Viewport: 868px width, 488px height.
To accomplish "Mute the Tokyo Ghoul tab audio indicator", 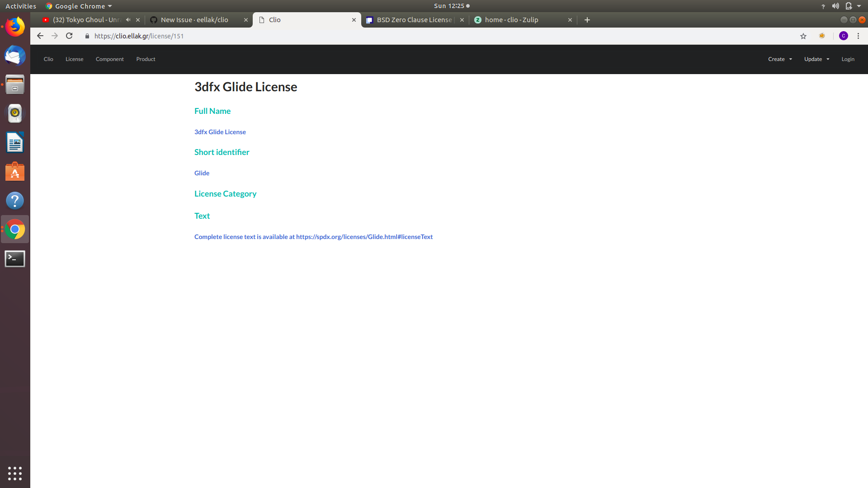I will (x=128, y=20).
